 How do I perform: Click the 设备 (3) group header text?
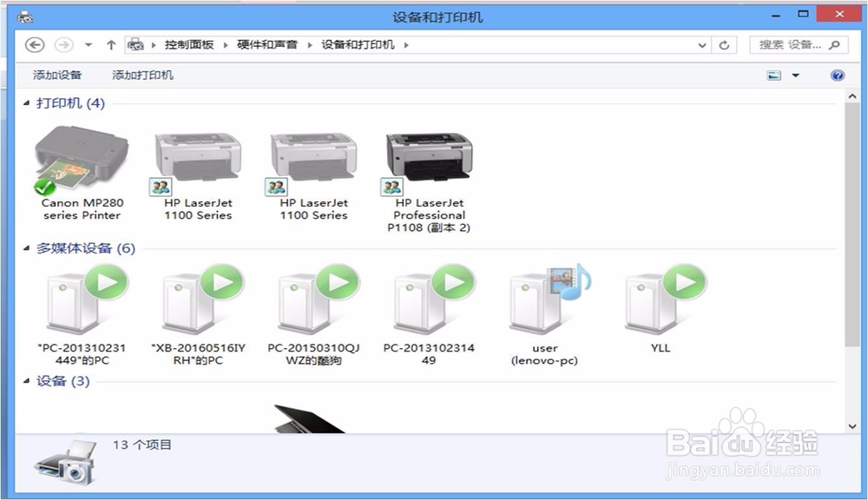62,381
